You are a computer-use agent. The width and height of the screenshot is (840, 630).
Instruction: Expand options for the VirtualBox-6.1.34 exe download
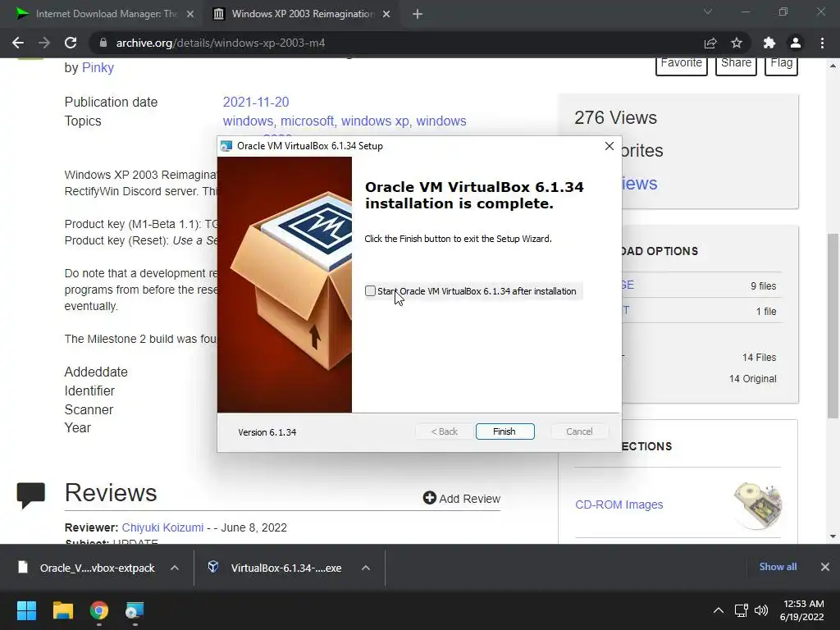pyautogui.click(x=366, y=568)
